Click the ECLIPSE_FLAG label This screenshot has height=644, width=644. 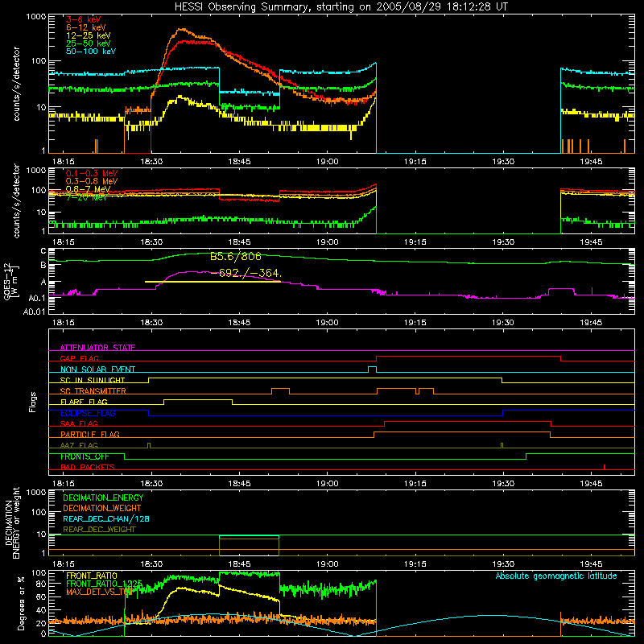tap(88, 413)
